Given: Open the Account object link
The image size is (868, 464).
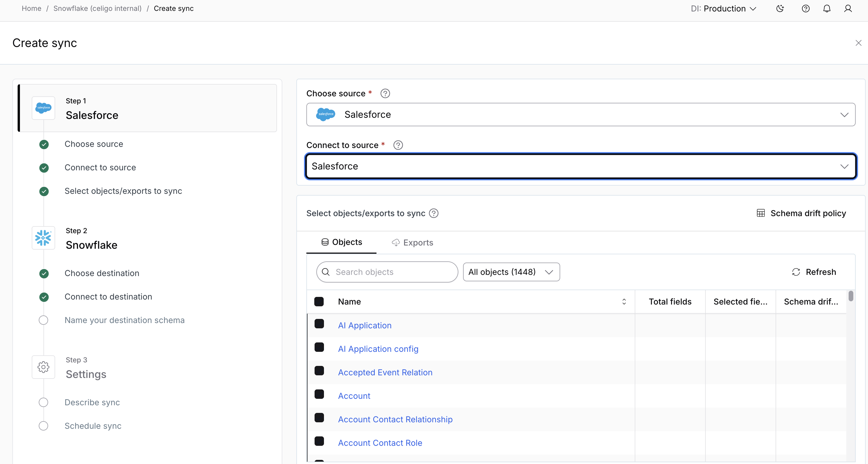Looking at the screenshot, I should [x=354, y=396].
